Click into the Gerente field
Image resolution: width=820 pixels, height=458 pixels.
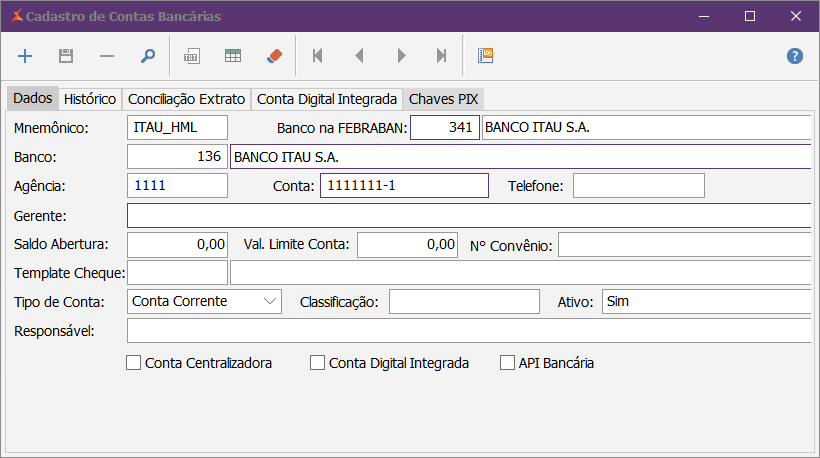pyautogui.click(x=469, y=215)
